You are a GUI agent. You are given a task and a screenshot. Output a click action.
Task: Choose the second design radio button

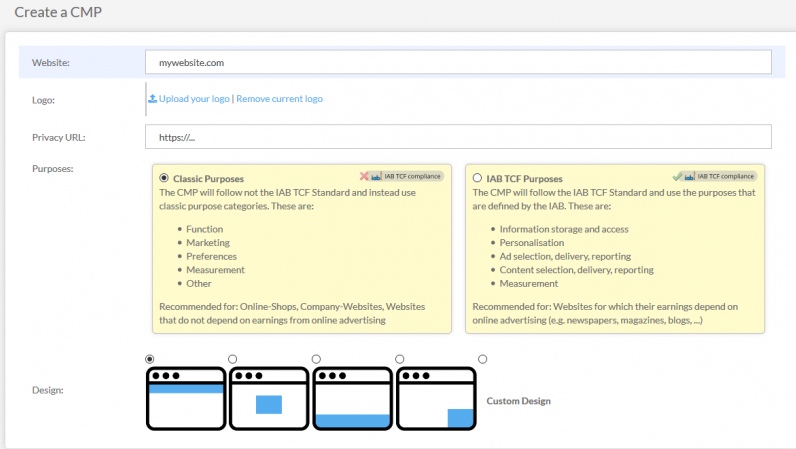pyautogui.click(x=233, y=358)
